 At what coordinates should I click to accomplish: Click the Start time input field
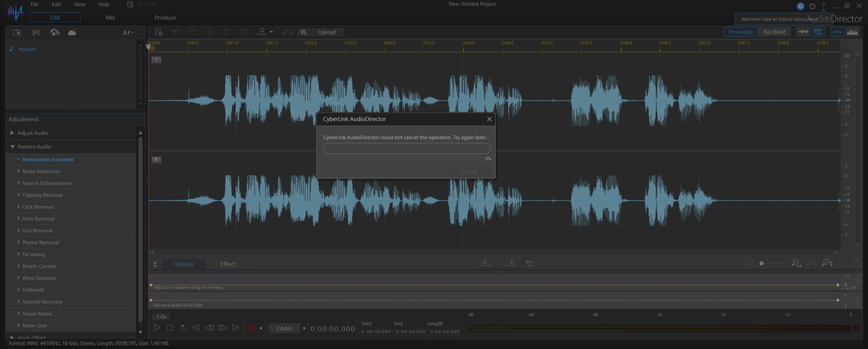tap(376, 331)
